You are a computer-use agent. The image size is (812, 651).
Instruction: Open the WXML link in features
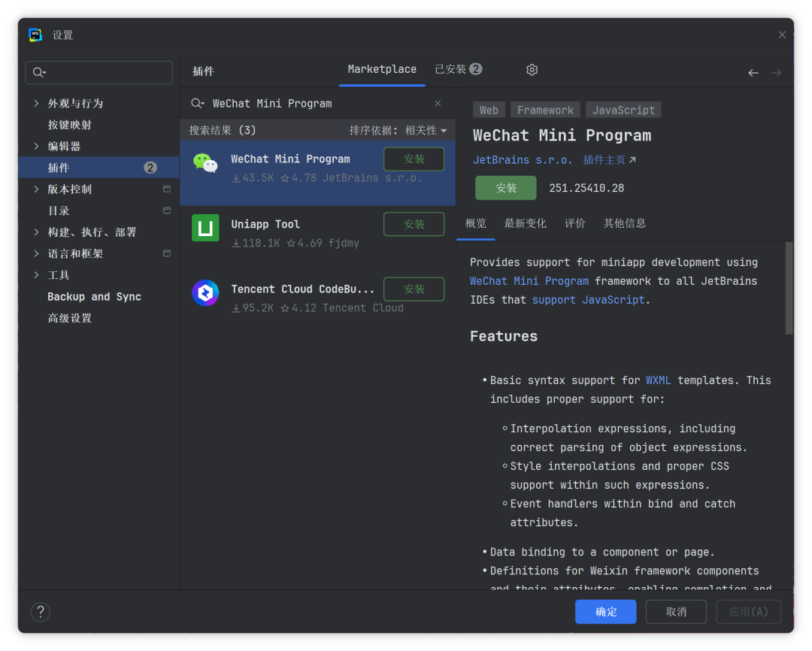pyautogui.click(x=658, y=380)
